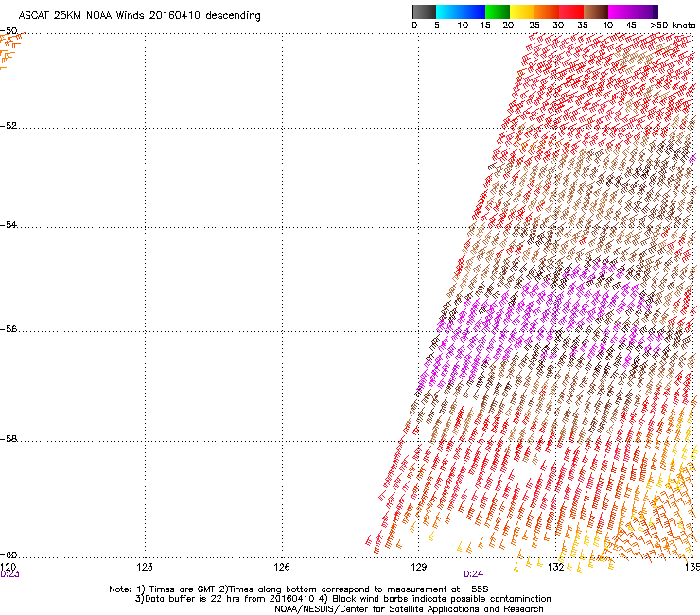Screen dimensions: 700x615
Task: Click the -52 latitude axis label
Action: pyautogui.click(x=9, y=126)
